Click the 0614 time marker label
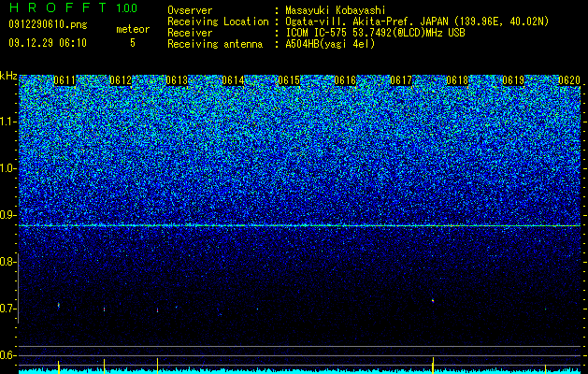This screenshot has width=588, height=374. click(233, 80)
